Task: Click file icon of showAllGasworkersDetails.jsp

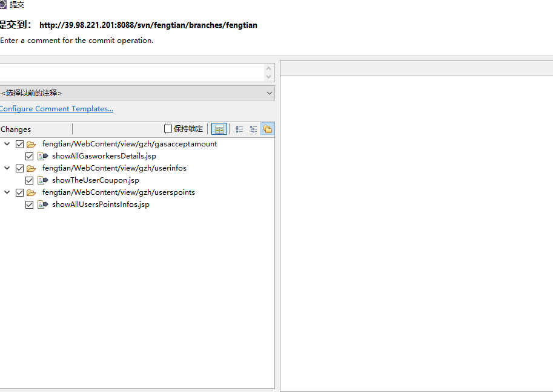Action: pyautogui.click(x=42, y=156)
